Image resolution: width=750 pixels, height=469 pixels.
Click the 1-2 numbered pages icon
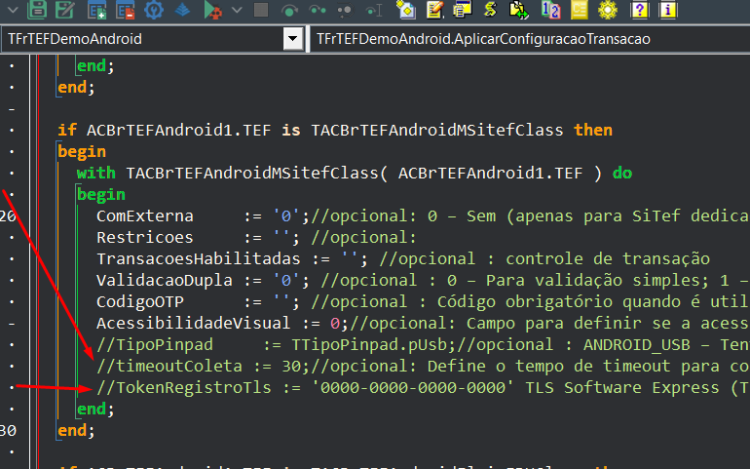coord(550,10)
